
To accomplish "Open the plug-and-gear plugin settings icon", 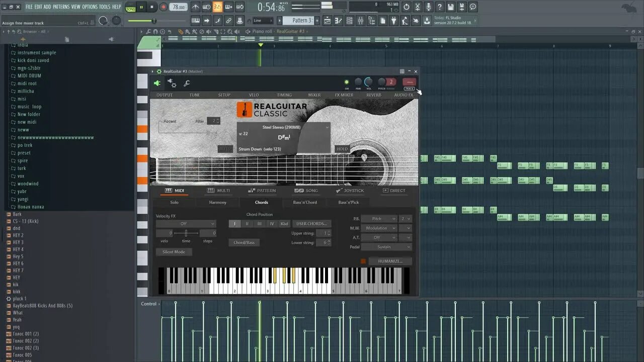I will [172, 83].
